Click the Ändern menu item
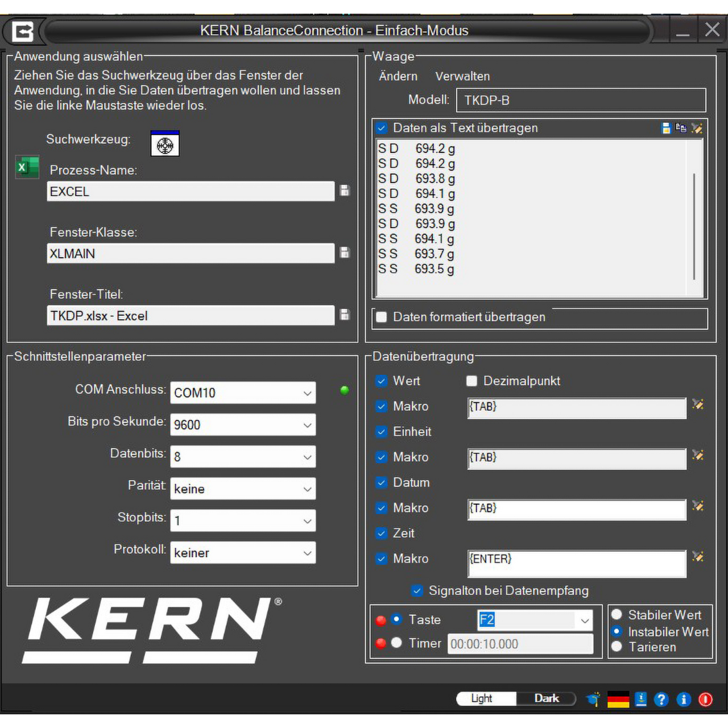This screenshot has width=728, height=728. click(398, 76)
